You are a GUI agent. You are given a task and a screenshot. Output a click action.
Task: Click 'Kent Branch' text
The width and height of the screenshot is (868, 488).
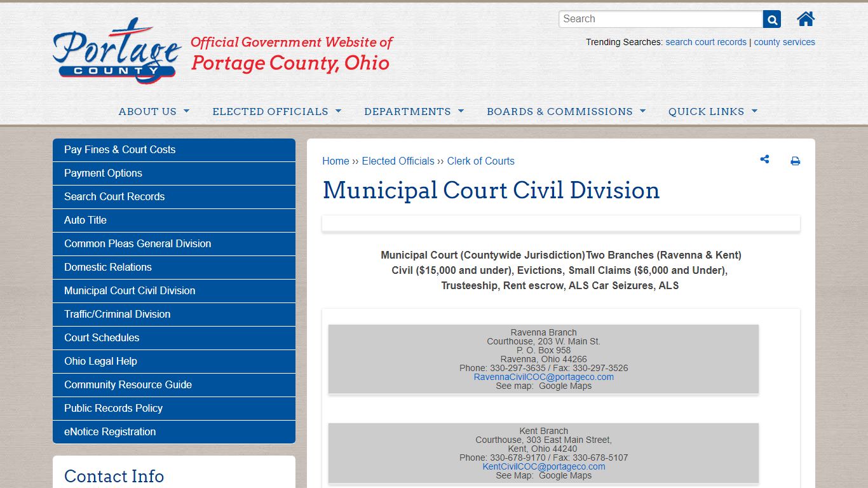[x=544, y=431]
